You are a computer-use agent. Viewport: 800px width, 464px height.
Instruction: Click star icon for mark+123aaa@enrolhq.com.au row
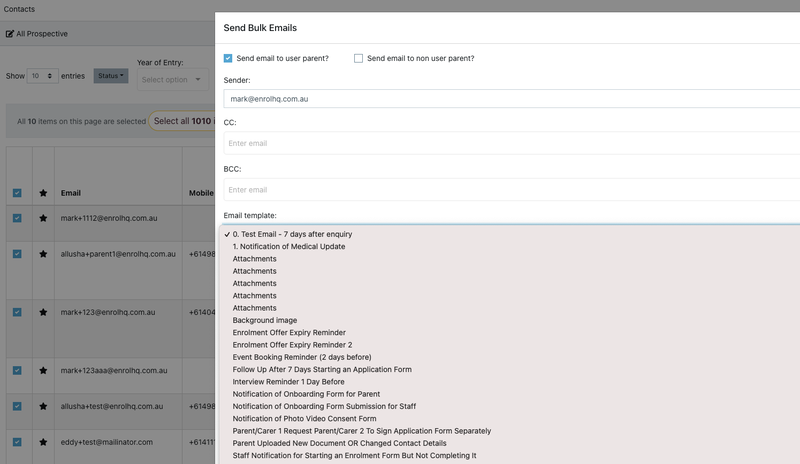(x=43, y=370)
